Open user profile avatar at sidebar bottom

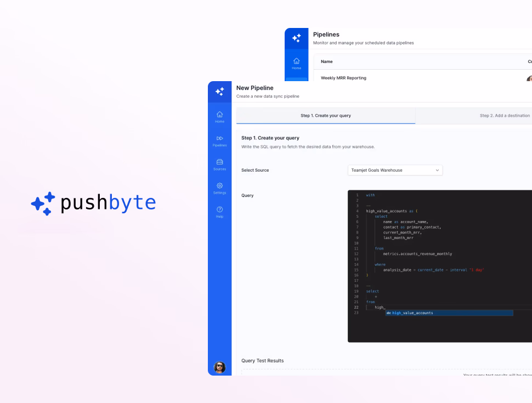click(219, 367)
